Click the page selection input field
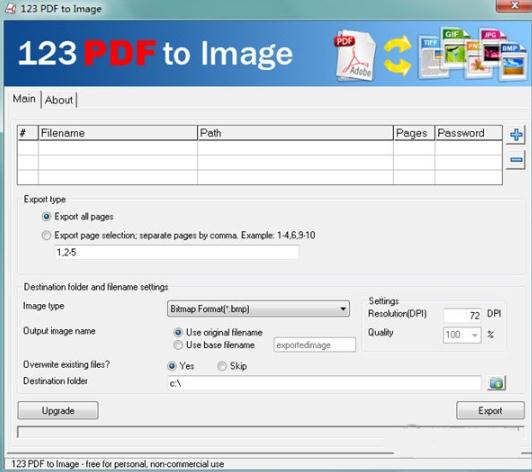Screen dimensions: 532x472 (x=177, y=252)
